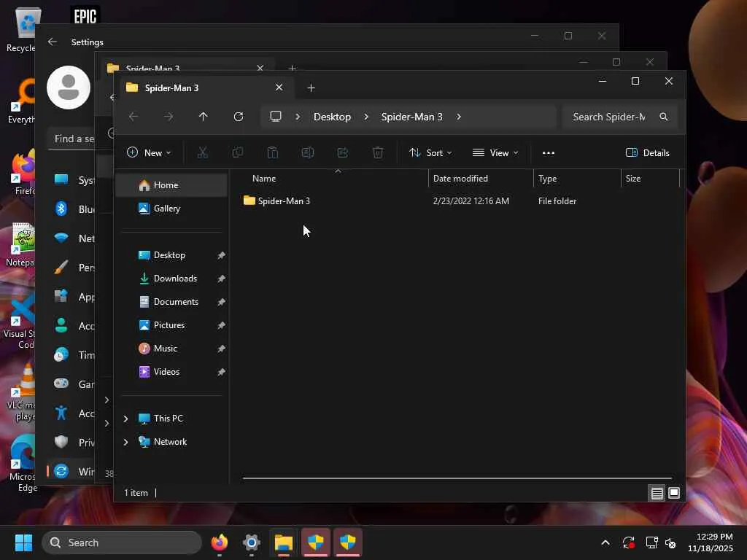Click the search magnifier icon in Explorer

664,117
